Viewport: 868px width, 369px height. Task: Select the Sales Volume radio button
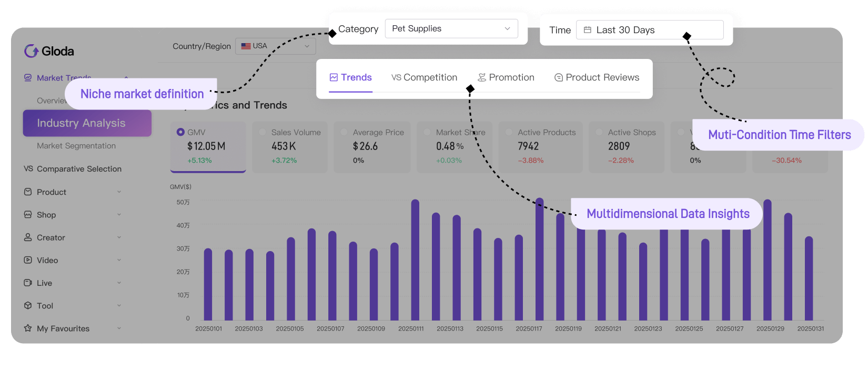(263, 132)
